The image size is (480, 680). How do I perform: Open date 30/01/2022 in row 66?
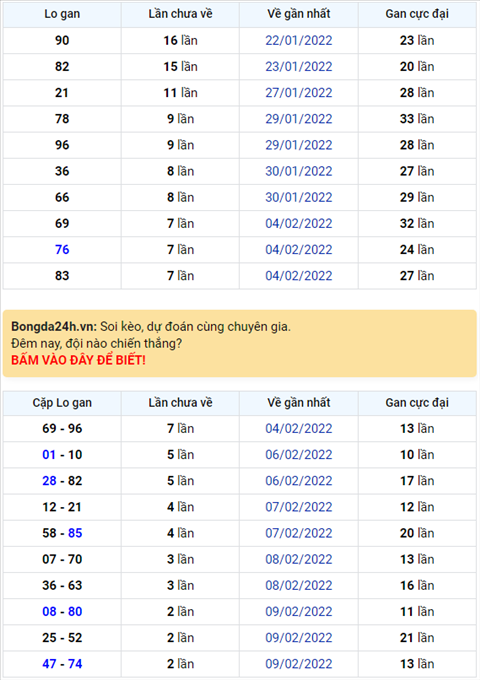tap(299, 197)
